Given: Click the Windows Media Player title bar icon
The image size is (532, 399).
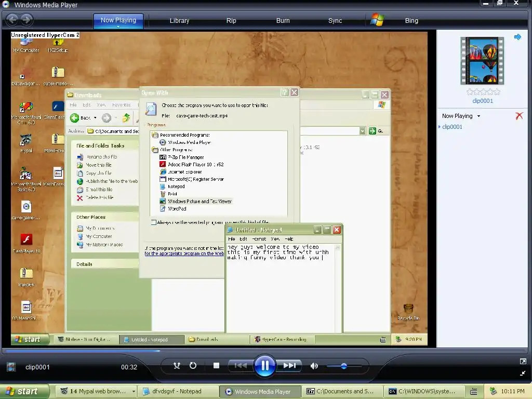Looking at the screenshot, I should [x=6, y=4].
